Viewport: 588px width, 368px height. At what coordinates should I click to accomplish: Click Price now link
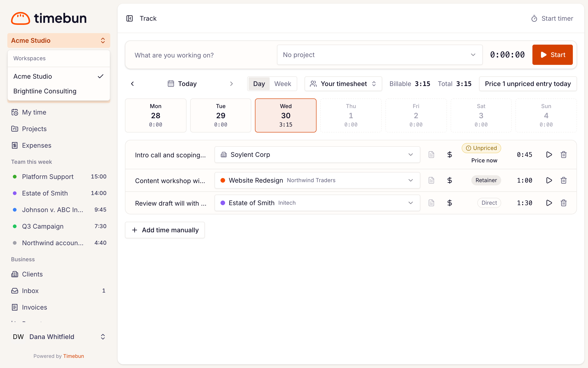[x=484, y=160]
